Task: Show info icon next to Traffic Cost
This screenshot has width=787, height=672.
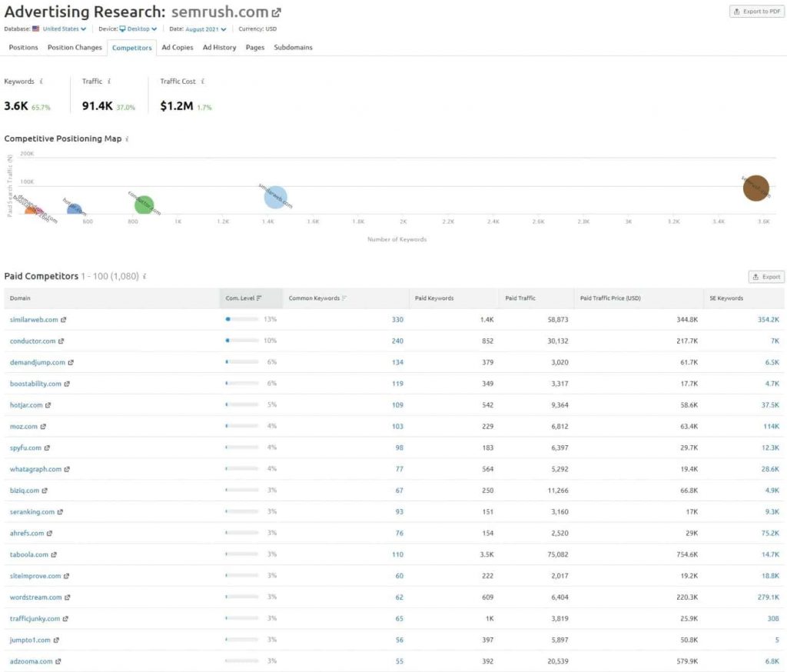Action: (202, 82)
